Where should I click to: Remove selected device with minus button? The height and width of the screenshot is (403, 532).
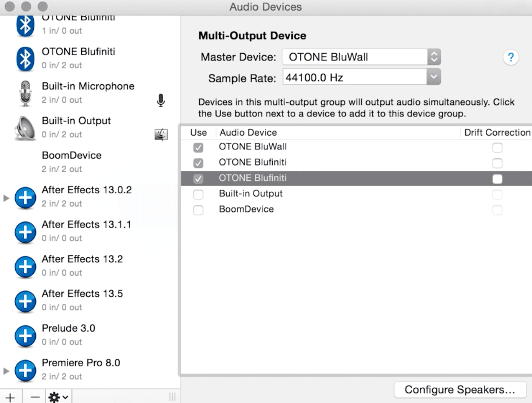35,397
